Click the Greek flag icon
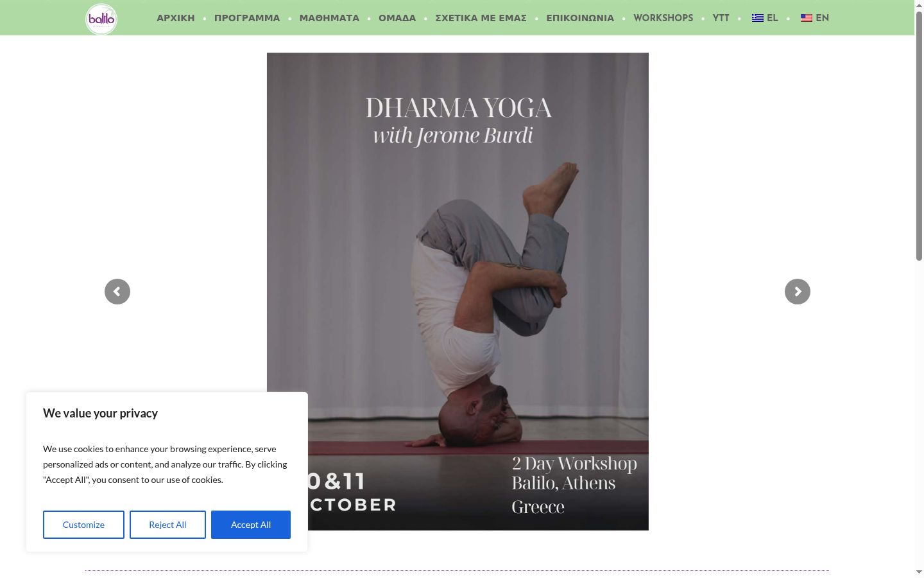This screenshot has width=924, height=578. click(x=758, y=18)
